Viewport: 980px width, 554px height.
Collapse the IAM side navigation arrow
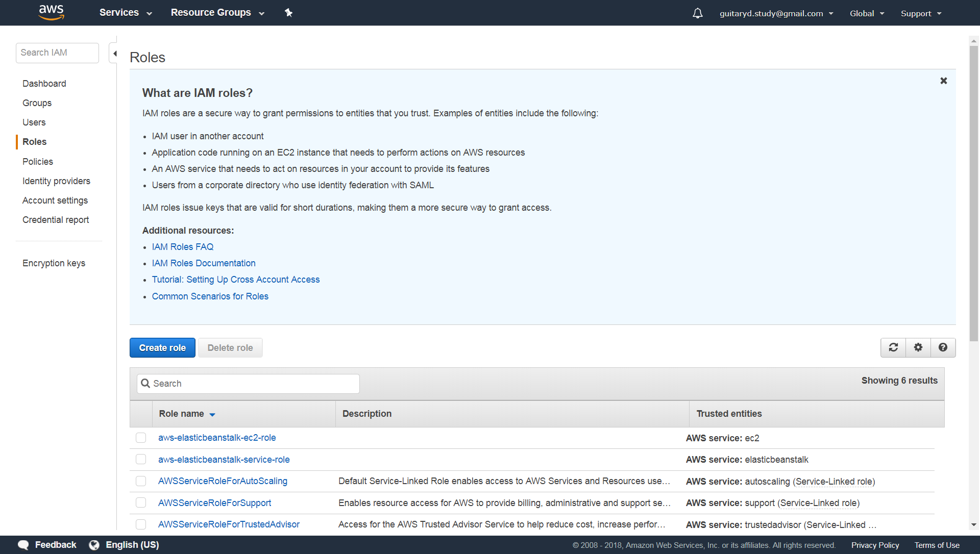(x=114, y=53)
